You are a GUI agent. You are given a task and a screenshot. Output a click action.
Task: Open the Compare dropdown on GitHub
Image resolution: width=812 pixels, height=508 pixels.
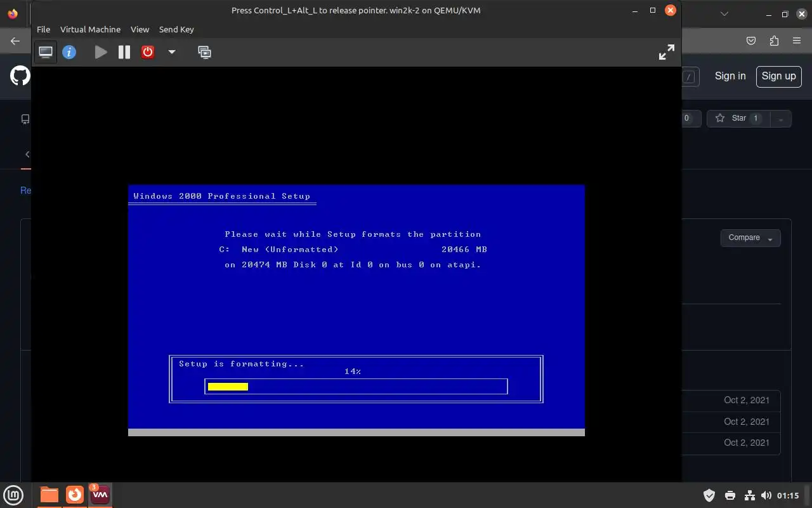point(750,237)
